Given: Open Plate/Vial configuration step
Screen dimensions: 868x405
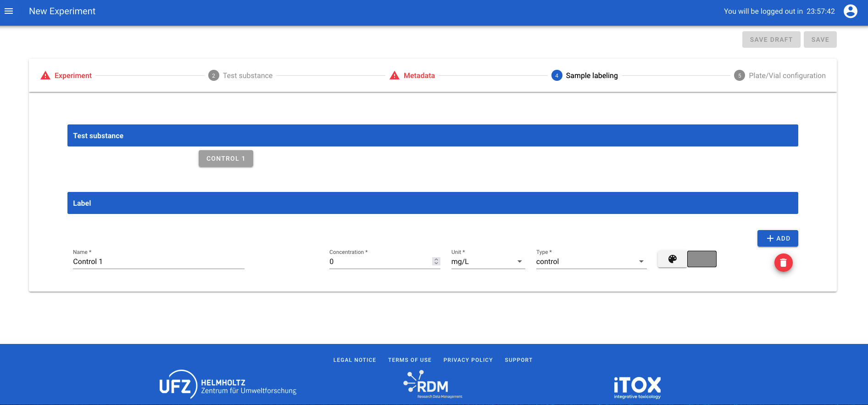Looking at the screenshot, I should pos(786,76).
